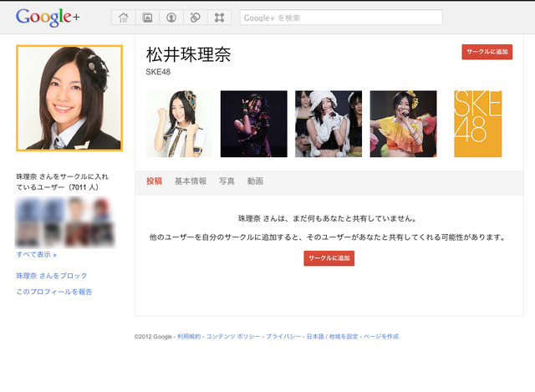Click the top-right サークルに追加 button

tap(487, 52)
